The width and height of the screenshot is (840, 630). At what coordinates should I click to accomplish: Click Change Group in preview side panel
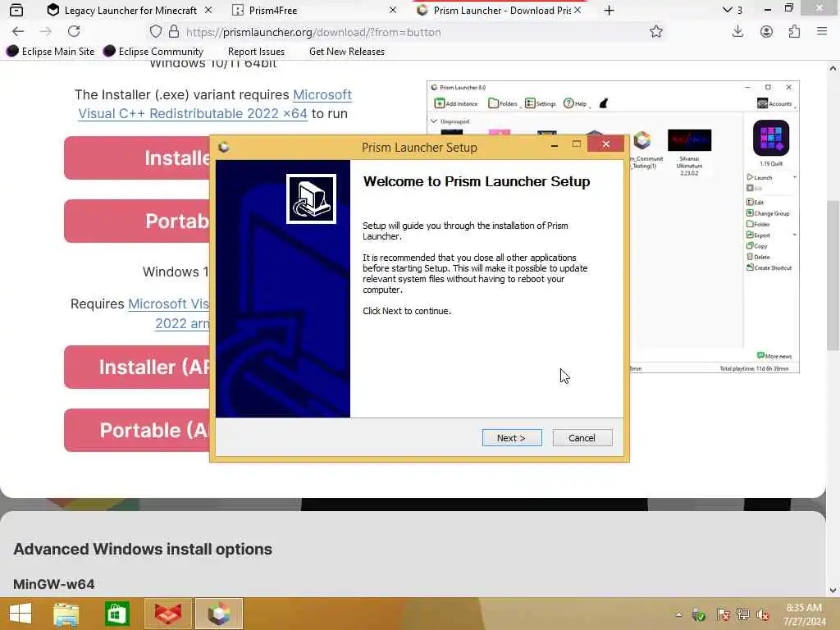tap(768, 213)
